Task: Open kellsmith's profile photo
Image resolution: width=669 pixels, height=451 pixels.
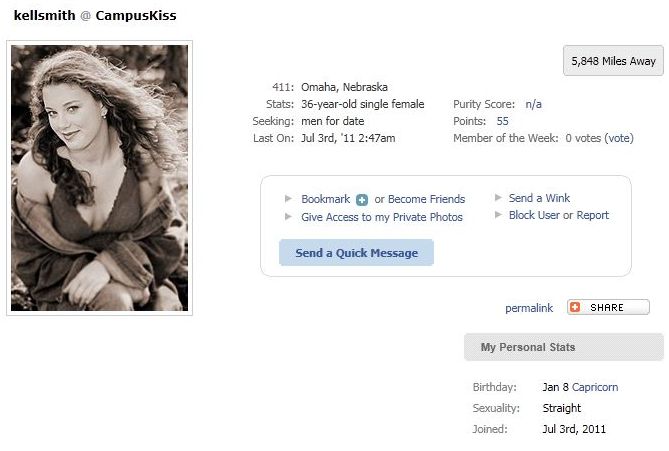Action: 99,178
